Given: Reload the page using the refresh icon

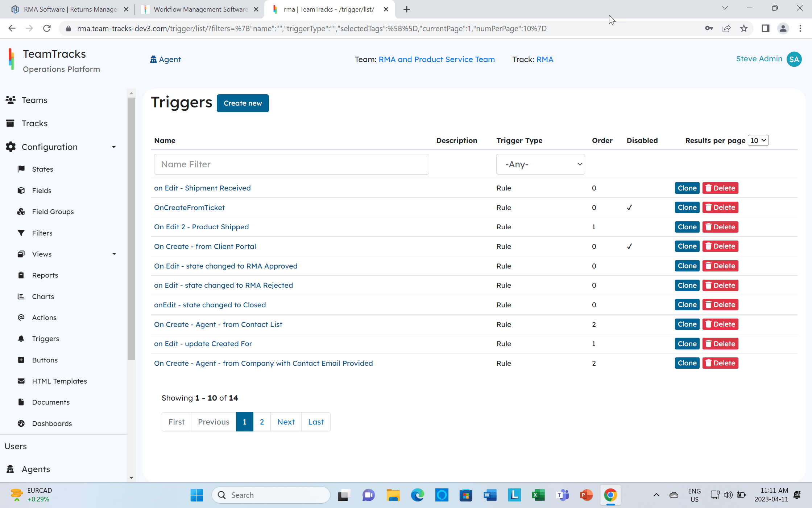Looking at the screenshot, I should click(x=47, y=29).
